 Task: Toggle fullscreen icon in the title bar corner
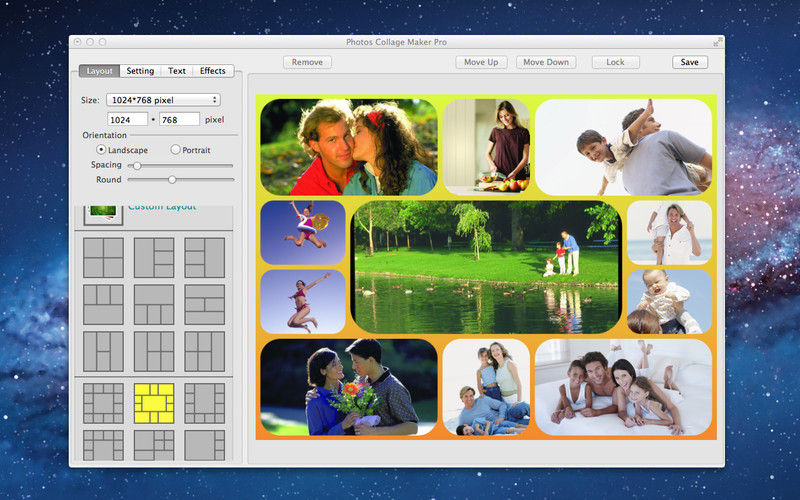[717, 42]
